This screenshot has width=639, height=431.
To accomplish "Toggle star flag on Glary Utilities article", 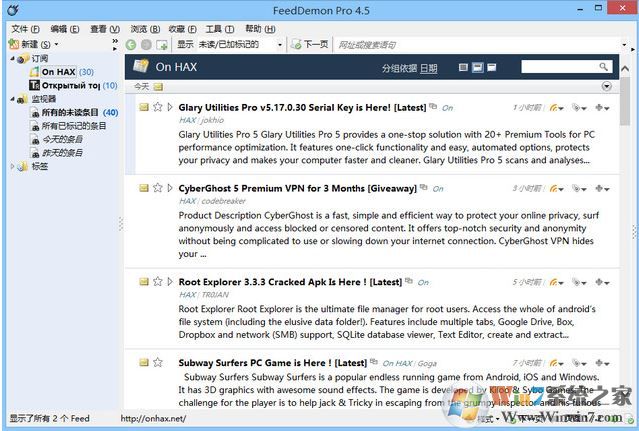I will click(158, 106).
